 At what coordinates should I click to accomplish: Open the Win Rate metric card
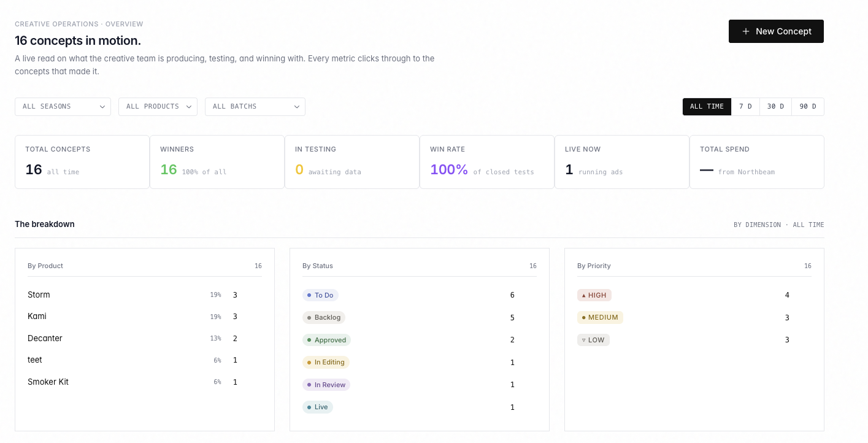(x=487, y=161)
